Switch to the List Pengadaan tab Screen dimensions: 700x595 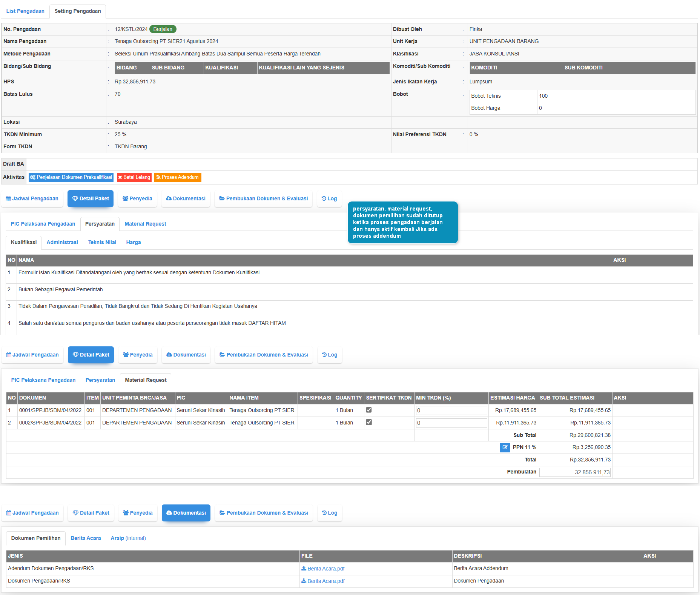point(25,11)
